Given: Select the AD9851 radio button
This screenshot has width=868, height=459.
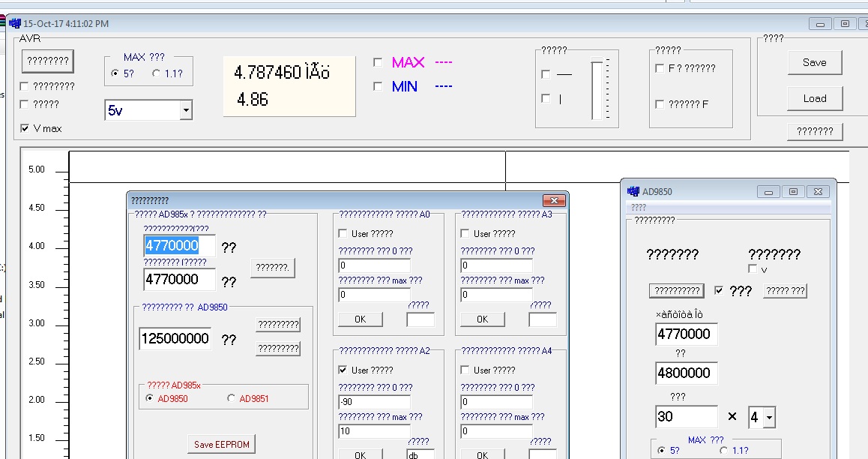Looking at the screenshot, I should tap(231, 399).
